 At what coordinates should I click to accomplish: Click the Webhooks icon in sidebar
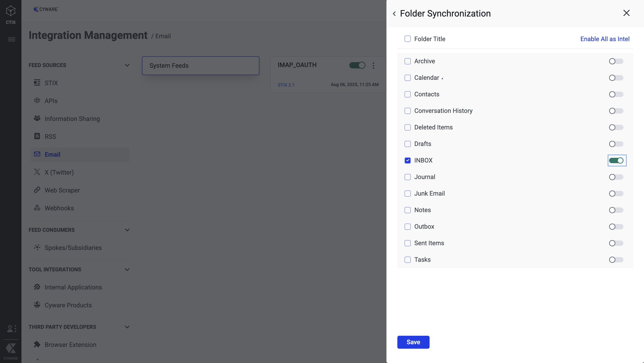tap(37, 208)
